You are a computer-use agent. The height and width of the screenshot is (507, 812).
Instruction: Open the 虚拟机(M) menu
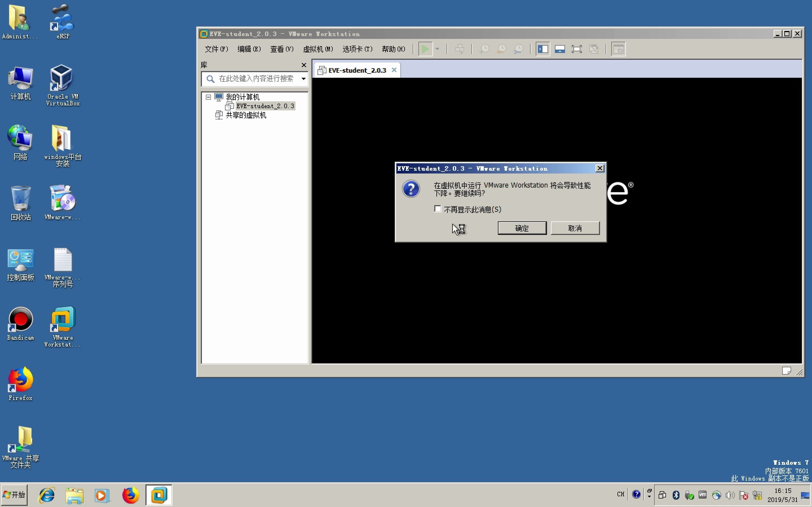(318, 49)
